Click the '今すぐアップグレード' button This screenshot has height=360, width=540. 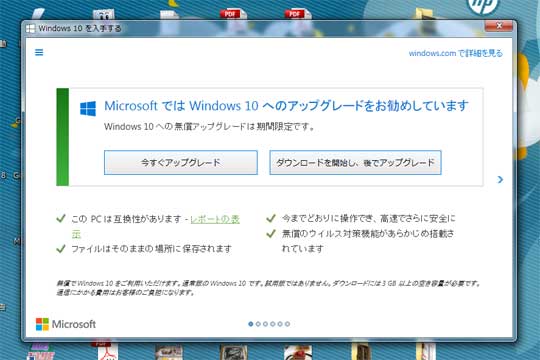click(181, 163)
